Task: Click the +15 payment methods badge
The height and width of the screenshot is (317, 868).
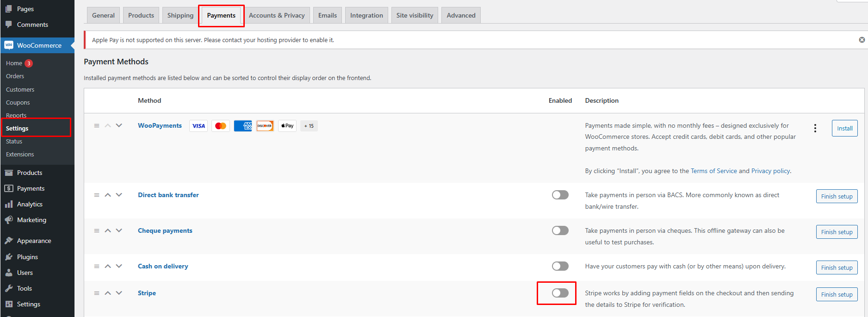Action: coord(309,126)
